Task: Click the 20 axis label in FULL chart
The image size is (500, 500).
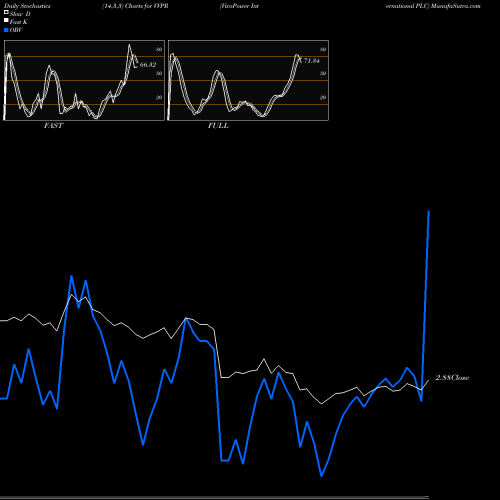Action: (x=323, y=97)
